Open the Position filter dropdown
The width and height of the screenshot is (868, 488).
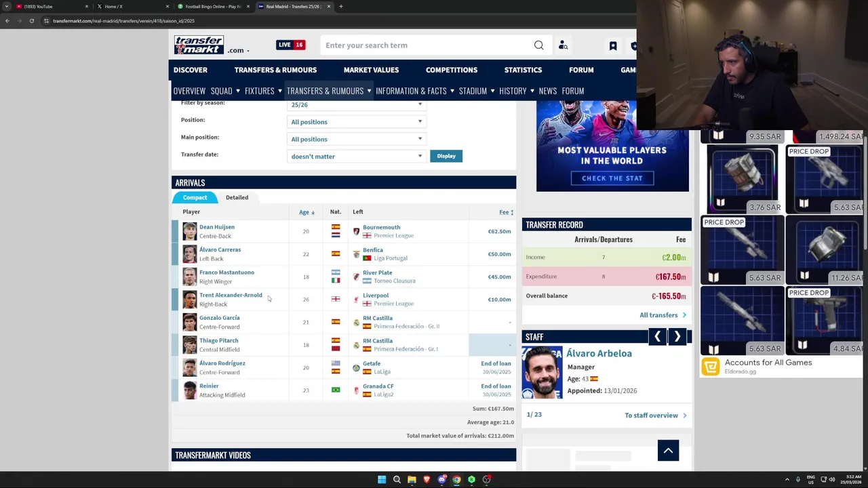pos(357,122)
